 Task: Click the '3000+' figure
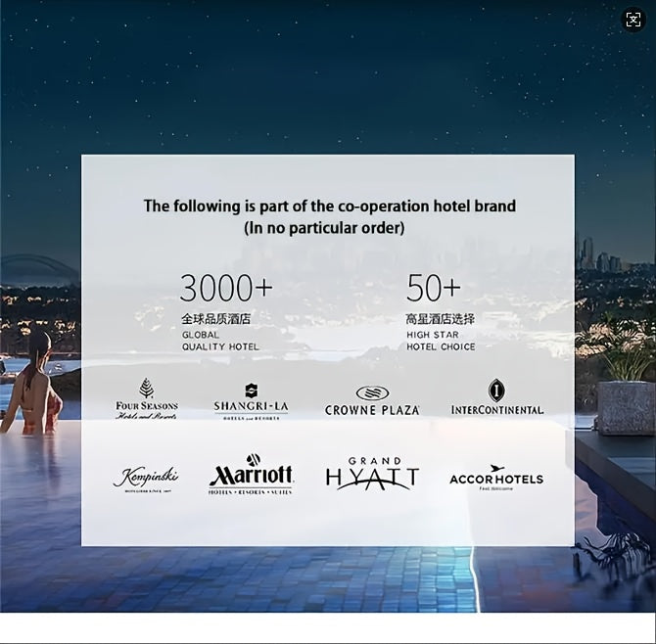(x=226, y=288)
